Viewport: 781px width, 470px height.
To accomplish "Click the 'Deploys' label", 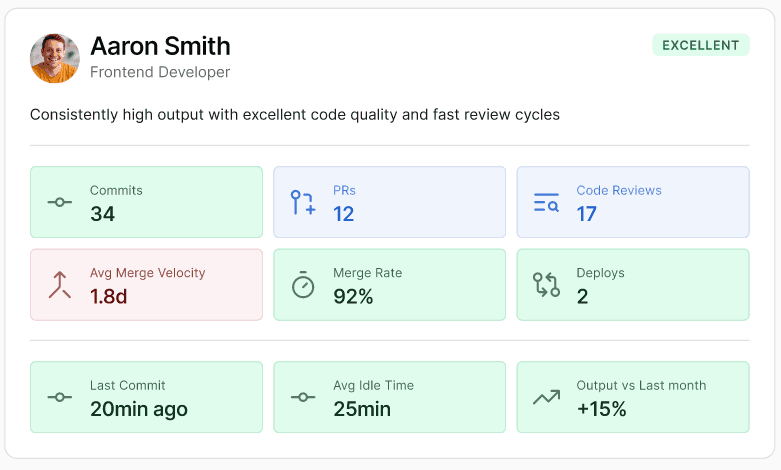I will pyautogui.click(x=600, y=273).
